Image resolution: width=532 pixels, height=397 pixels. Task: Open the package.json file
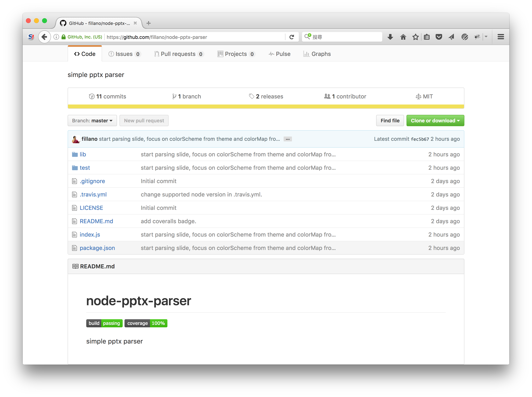(97, 248)
